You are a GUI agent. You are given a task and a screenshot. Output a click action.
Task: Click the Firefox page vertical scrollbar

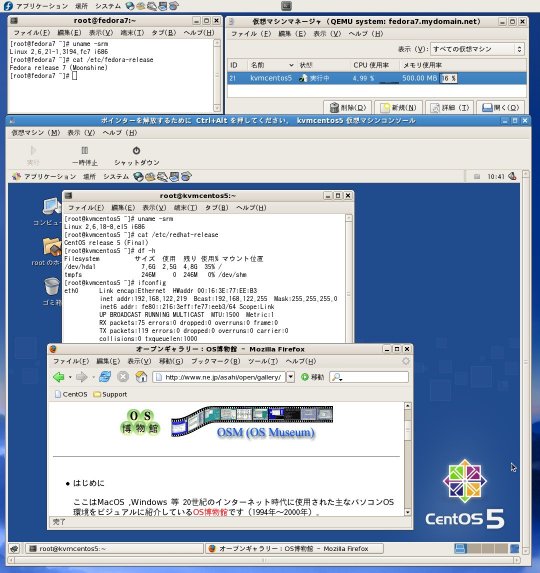pos(408,459)
